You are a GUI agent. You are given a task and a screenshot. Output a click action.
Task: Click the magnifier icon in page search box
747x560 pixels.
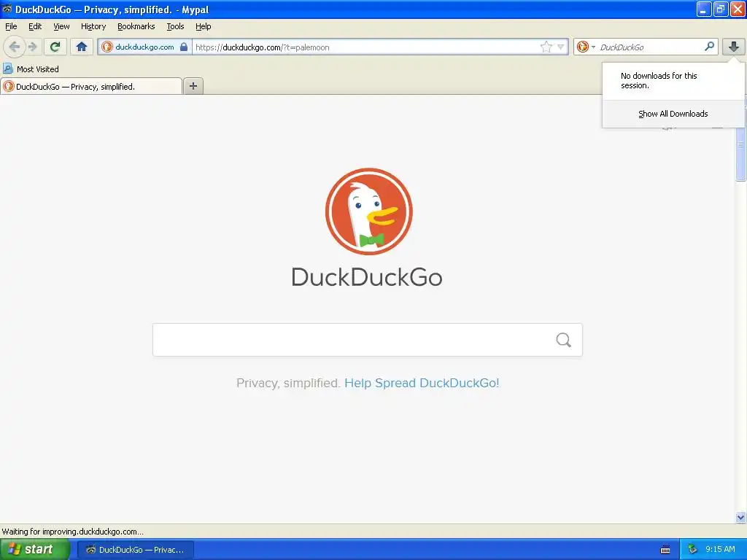pos(564,340)
